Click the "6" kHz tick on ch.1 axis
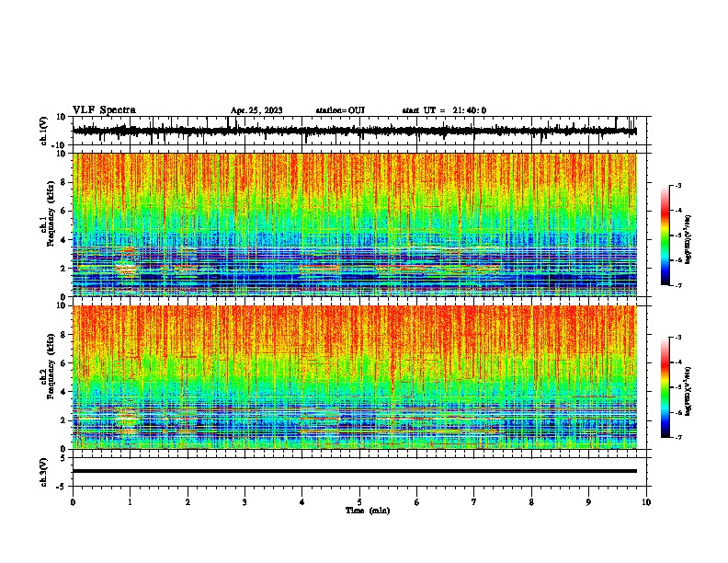Image resolution: width=728 pixels, height=563 pixels. [63, 211]
